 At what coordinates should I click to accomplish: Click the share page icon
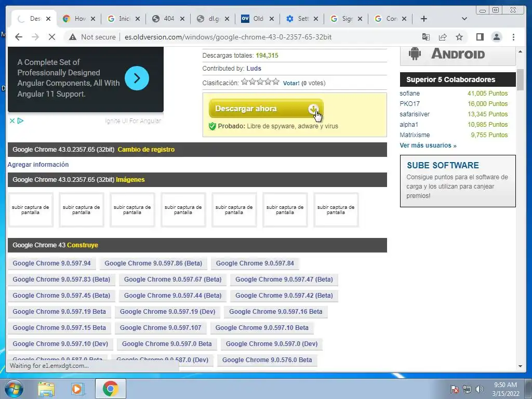click(443, 37)
